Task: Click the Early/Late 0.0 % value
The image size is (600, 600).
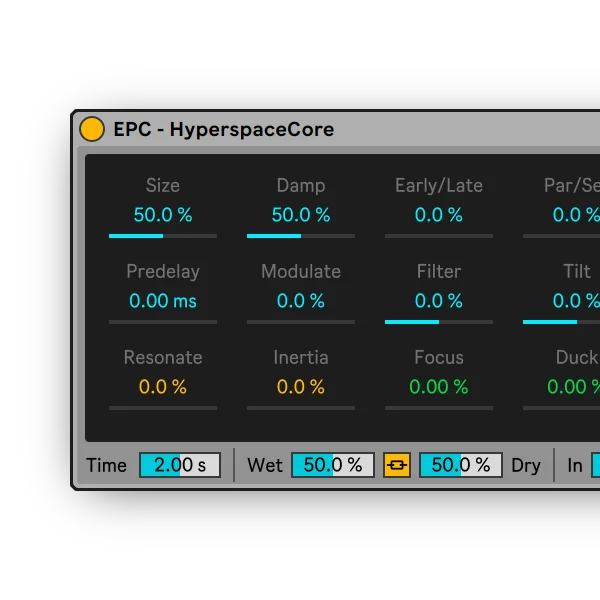Action: pos(439,215)
